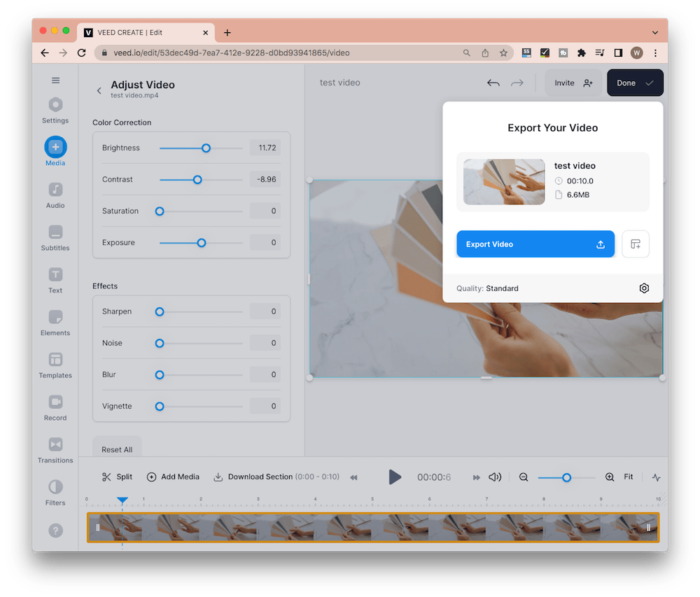This screenshot has width=700, height=597.
Task: Open the browser toolbar chevron dropdown
Action: click(655, 32)
